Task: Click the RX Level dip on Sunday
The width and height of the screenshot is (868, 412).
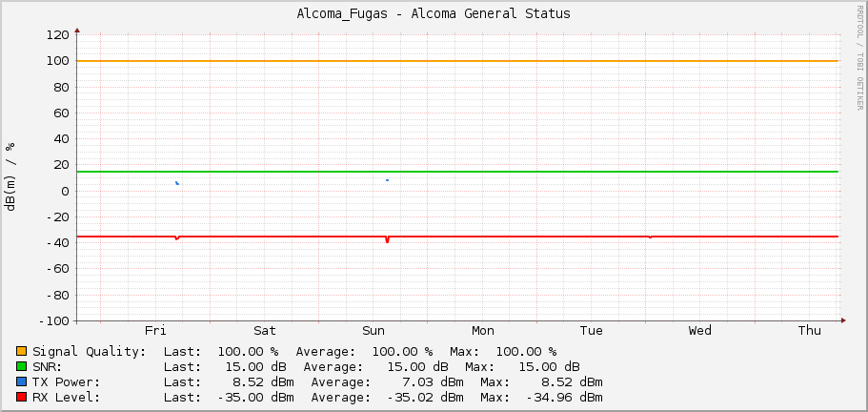Action: tap(387, 239)
